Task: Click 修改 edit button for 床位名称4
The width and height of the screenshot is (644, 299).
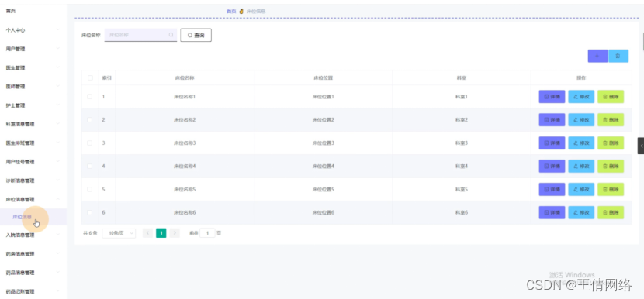Action: pyautogui.click(x=581, y=166)
